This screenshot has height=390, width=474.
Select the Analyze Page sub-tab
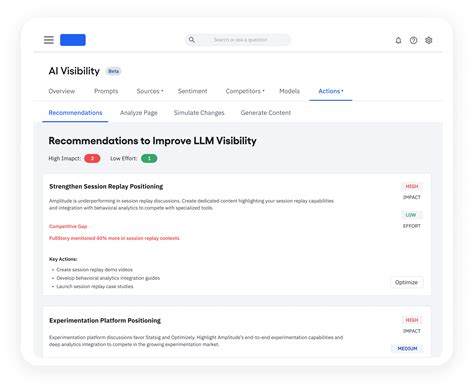139,113
